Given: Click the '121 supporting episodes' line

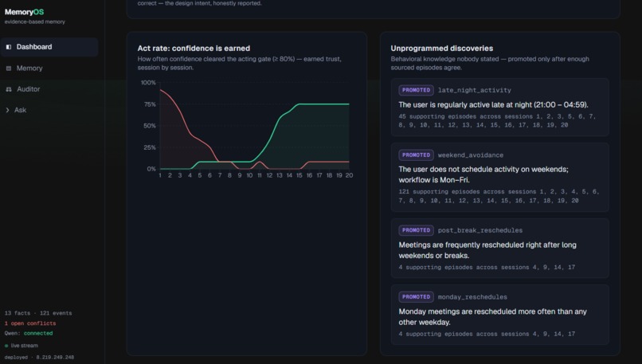Looking at the screenshot, I should pos(499,196).
